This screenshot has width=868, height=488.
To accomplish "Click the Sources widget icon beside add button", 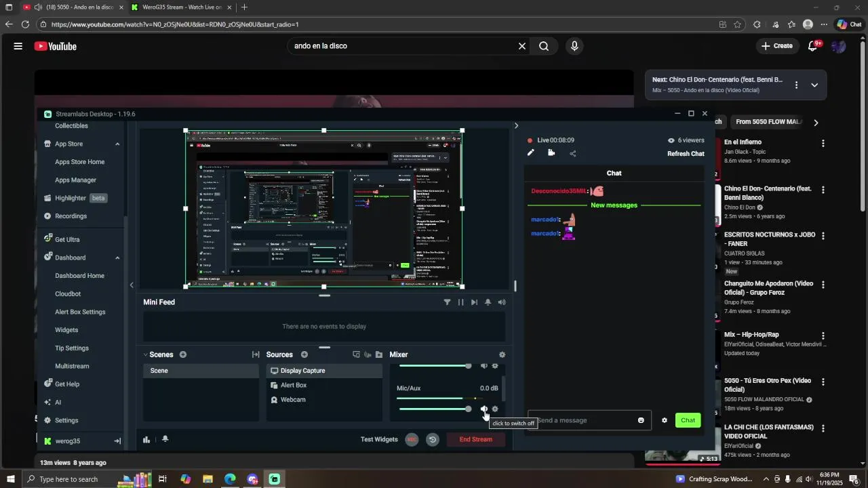I will 356,354.
